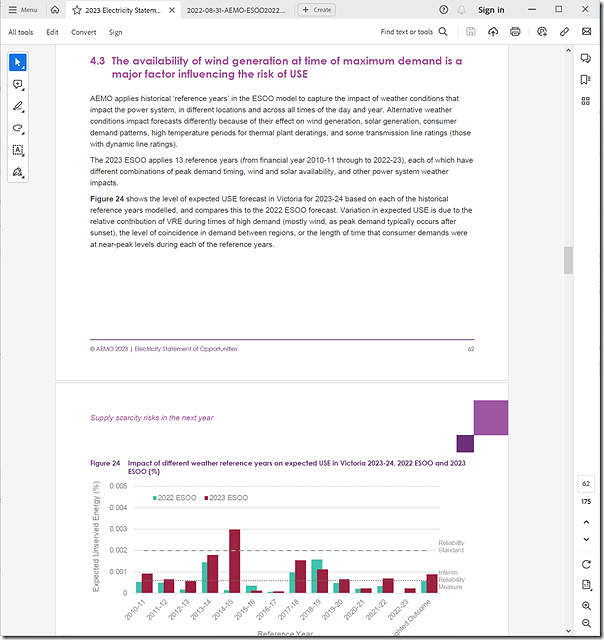The image size is (604, 640).
Task: Open the share with others icon
Action: [542, 31]
